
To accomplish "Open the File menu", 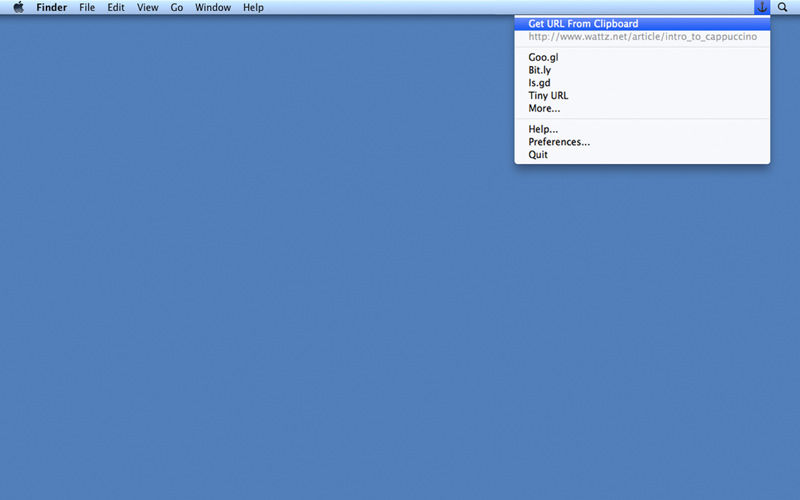I will pyautogui.click(x=87, y=7).
